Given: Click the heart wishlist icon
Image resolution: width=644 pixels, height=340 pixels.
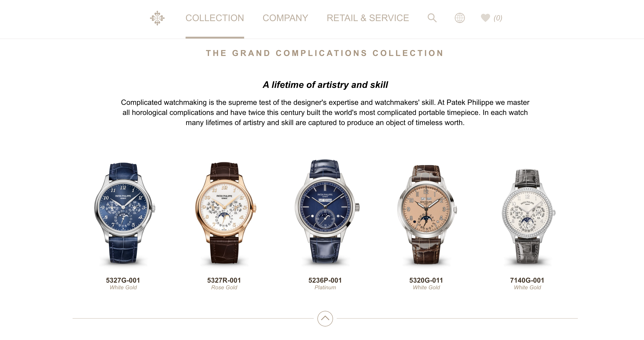Looking at the screenshot, I should pyautogui.click(x=485, y=18).
